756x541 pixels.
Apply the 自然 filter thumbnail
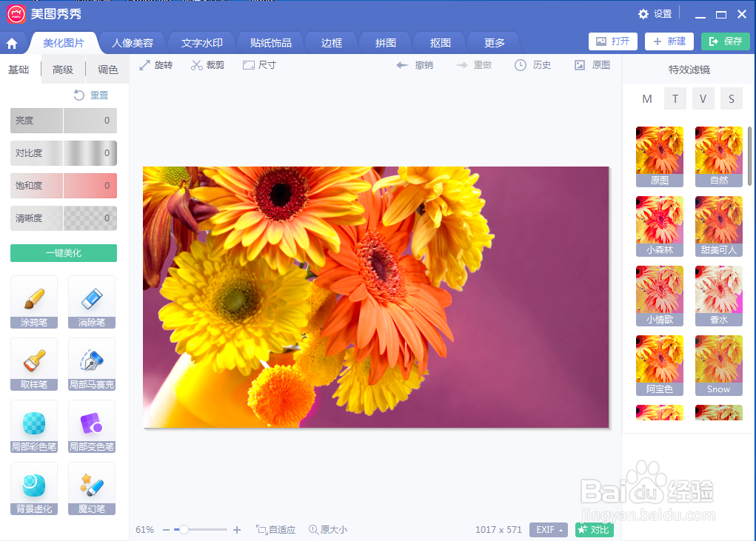(x=719, y=157)
